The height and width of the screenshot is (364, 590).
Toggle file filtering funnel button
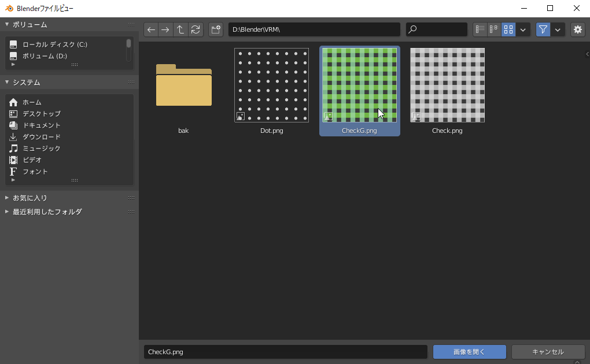pyautogui.click(x=543, y=29)
